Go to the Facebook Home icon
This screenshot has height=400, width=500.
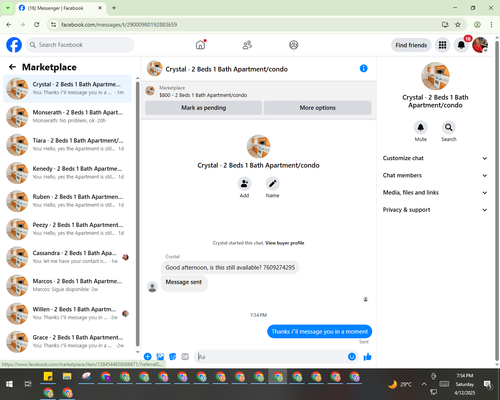pos(200,45)
